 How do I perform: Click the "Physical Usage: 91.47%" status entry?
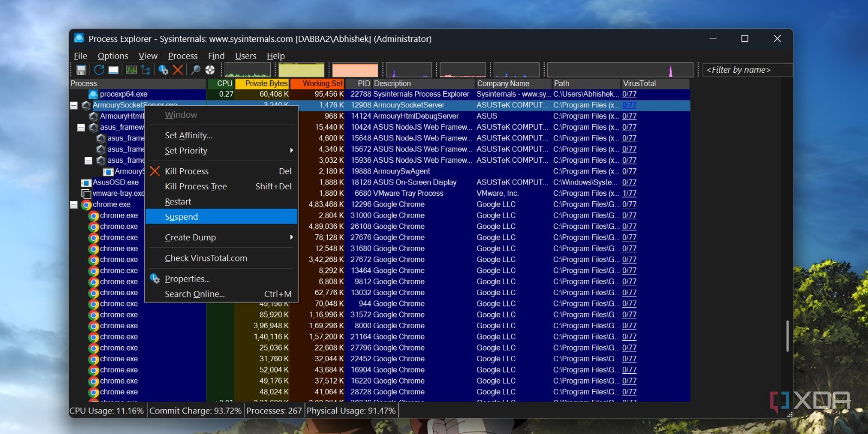pos(351,411)
